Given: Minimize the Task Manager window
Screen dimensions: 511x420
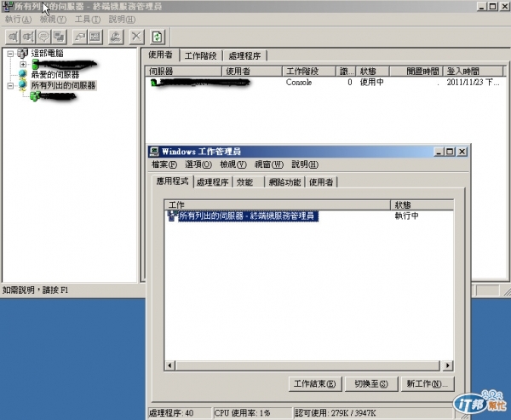Looking at the screenshot, I should (439, 152).
